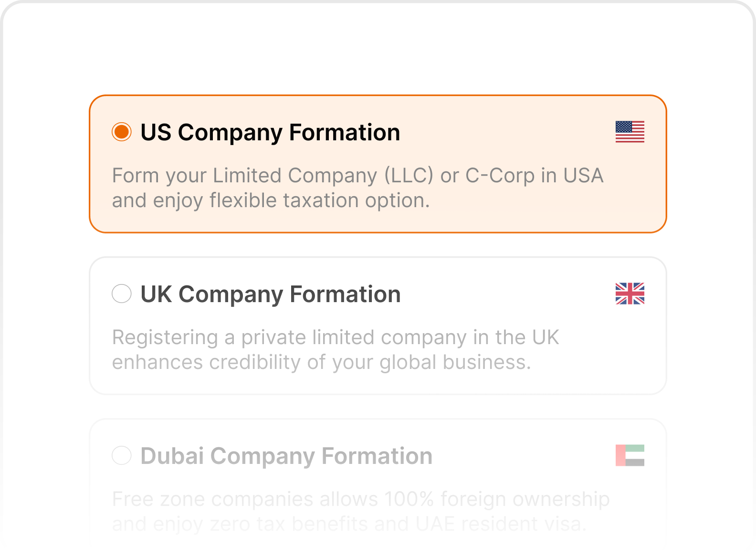Click the red stripe of the UAE flag
This screenshot has width=756, height=557.
coord(620,456)
